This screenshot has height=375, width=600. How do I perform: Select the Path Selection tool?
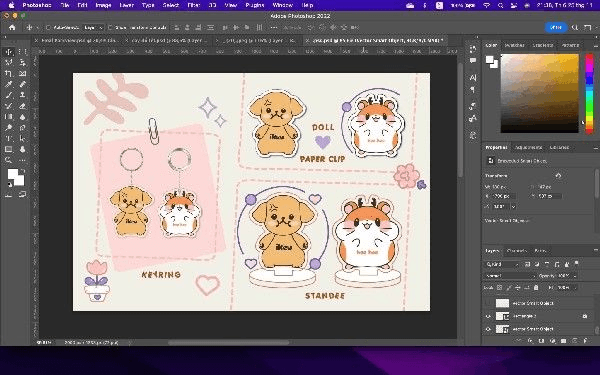(23, 139)
